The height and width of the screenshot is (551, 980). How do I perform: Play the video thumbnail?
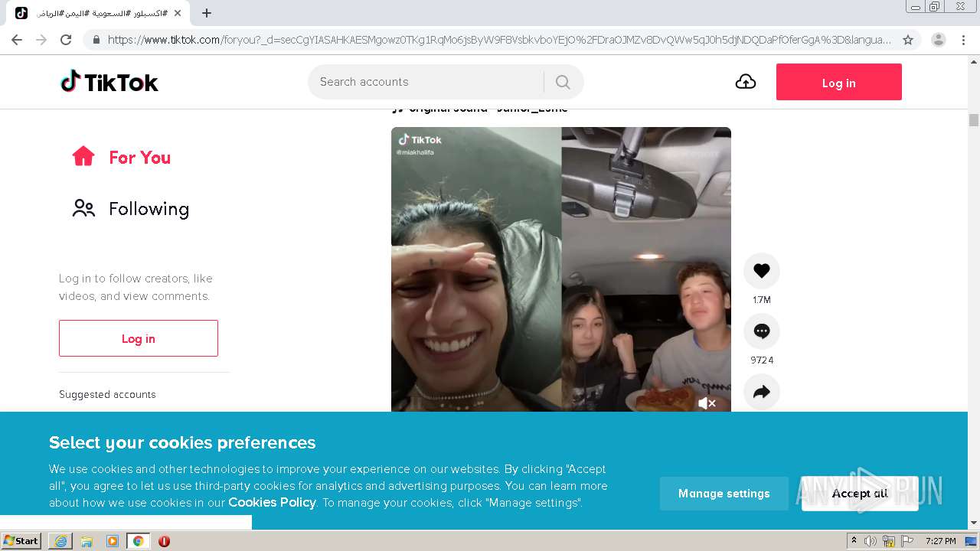point(561,269)
